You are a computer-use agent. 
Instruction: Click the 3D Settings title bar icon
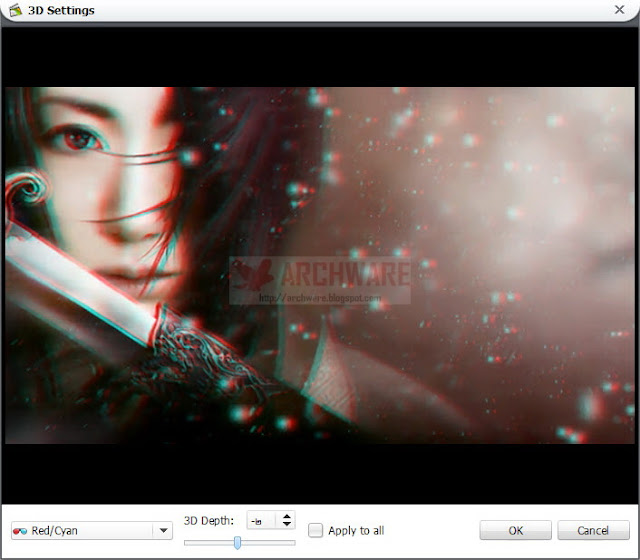click(x=15, y=10)
